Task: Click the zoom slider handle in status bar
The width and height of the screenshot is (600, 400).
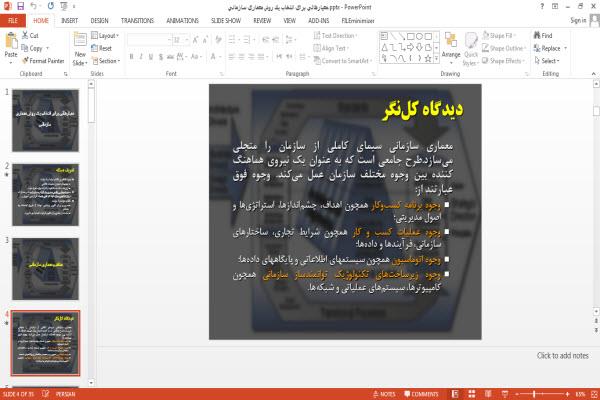Action: click(534, 394)
